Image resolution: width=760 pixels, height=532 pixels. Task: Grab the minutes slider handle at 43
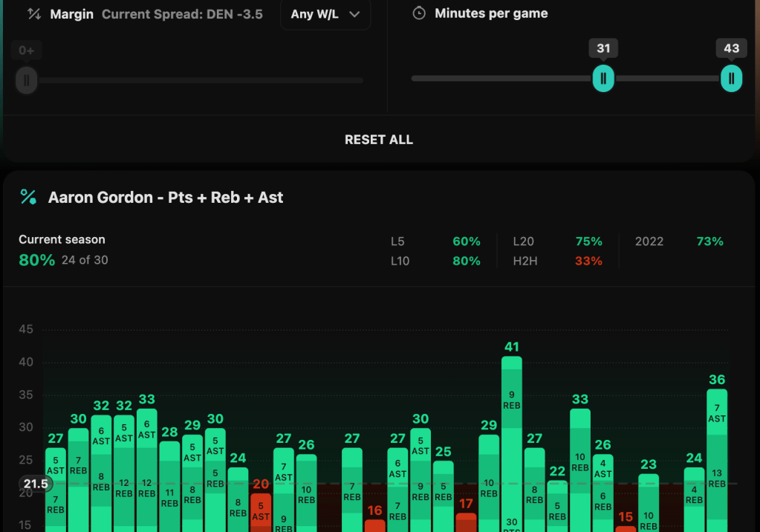731,78
